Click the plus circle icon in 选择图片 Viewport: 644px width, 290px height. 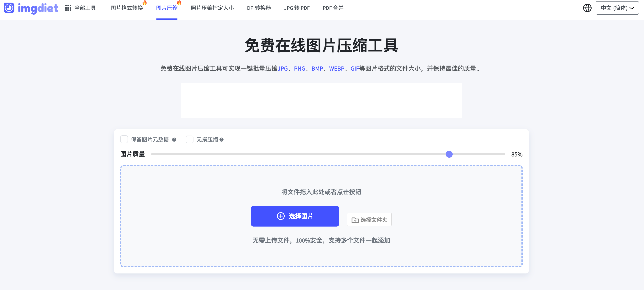pyautogui.click(x=281, y=216)
